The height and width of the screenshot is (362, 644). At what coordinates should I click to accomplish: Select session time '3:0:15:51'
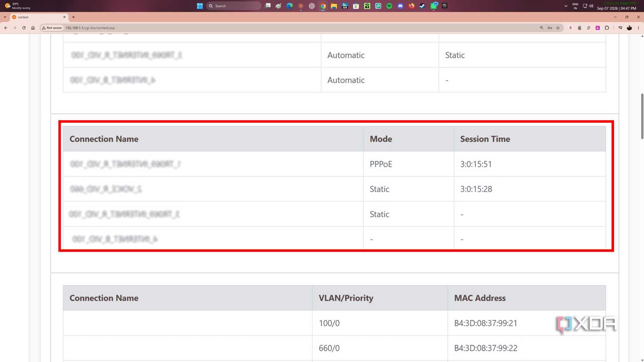pos(476,164)
